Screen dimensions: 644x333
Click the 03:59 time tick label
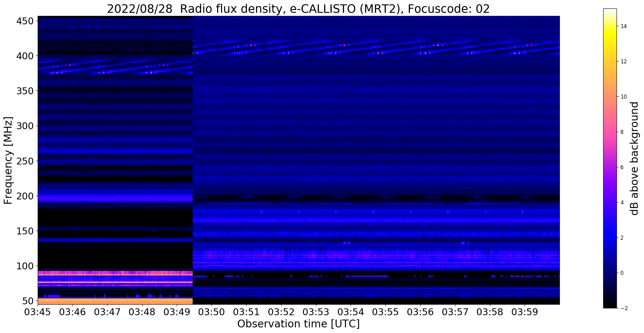pos(525,311)
